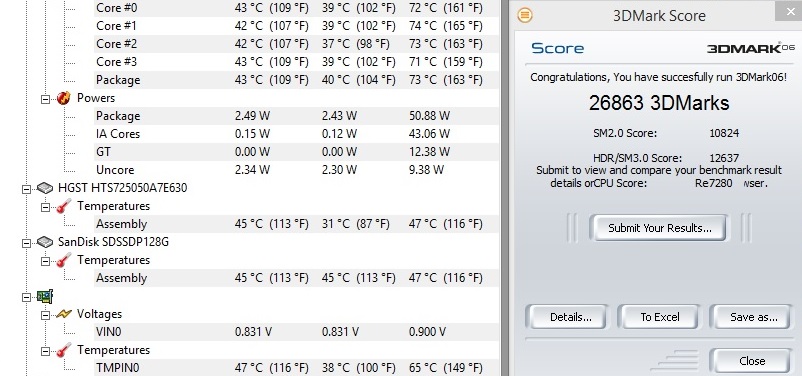The width and height of the screenshot is (802, 376).
Task: Click the Powers label
Action: [x=96, y=98]
